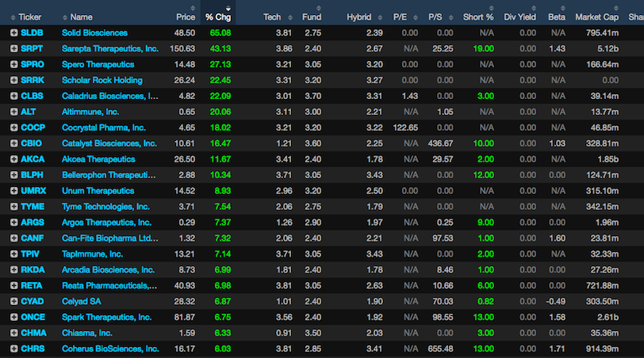Select the 436.67 P/S value

440,143
